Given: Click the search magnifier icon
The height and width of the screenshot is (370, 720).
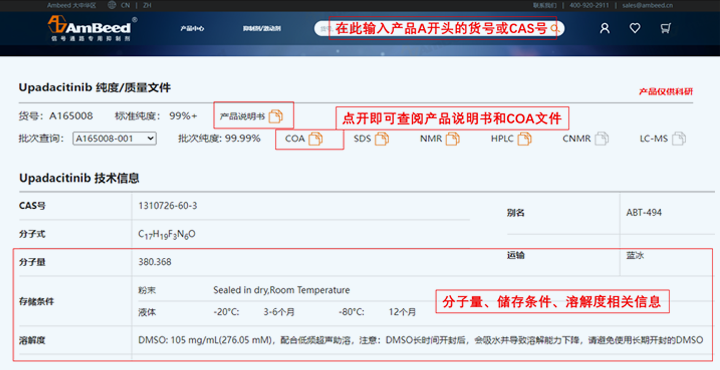Looking at the screenshot, I should point(555,28).
